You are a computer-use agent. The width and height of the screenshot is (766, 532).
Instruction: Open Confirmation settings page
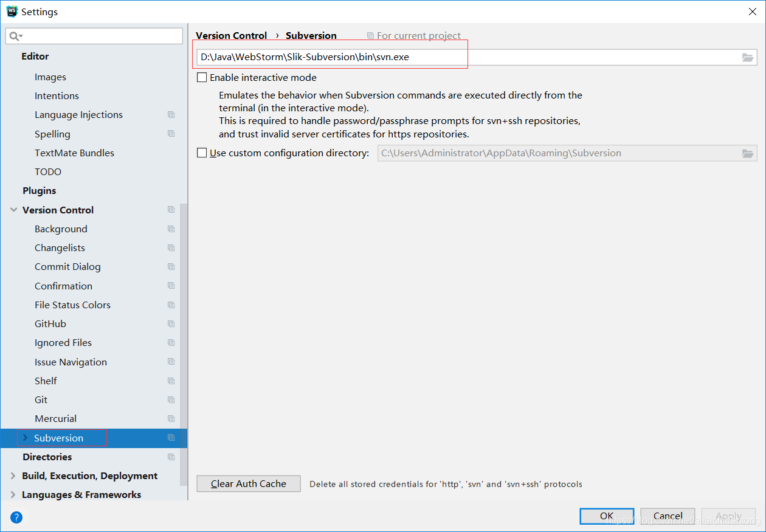point(63,286)
